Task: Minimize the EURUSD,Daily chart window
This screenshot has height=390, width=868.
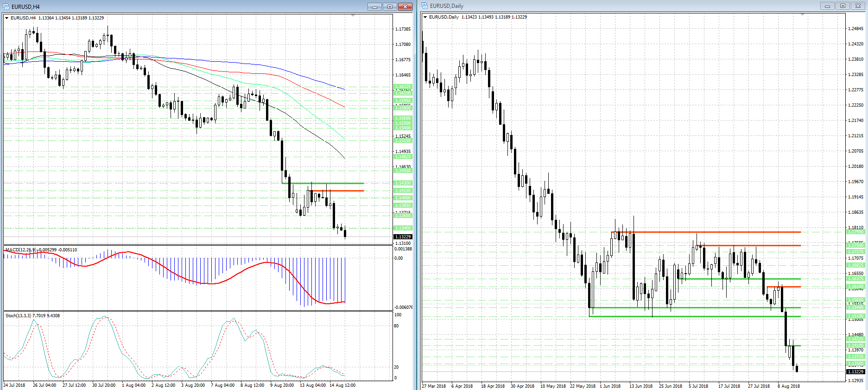Action: tap(827, 6)
